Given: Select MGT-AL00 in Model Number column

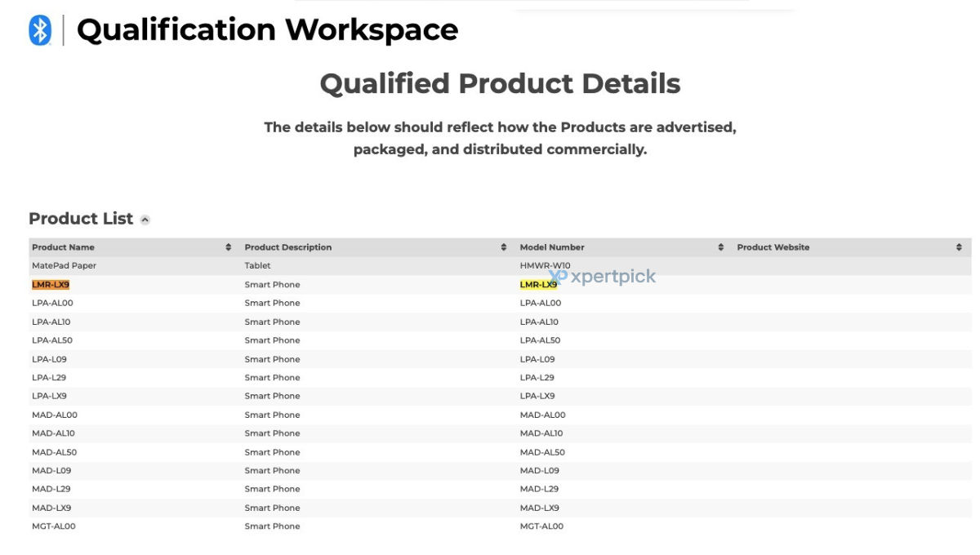Looking at the screenshot, I should pos(541,526).
